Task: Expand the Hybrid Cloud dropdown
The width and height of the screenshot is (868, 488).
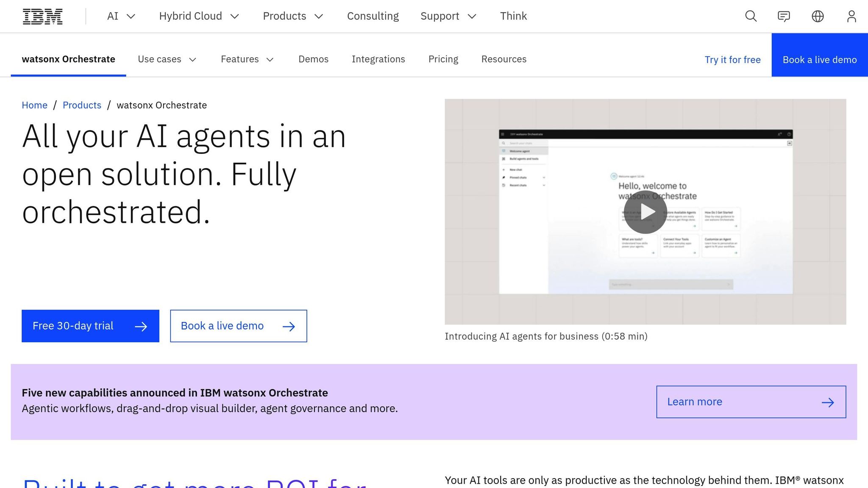Action: point(199,16)
